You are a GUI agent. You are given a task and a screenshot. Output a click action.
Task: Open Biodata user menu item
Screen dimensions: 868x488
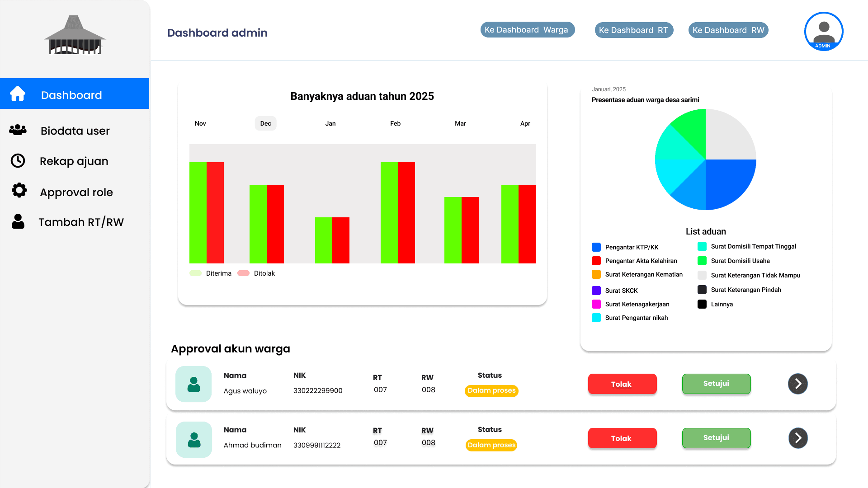click(75, 131)
